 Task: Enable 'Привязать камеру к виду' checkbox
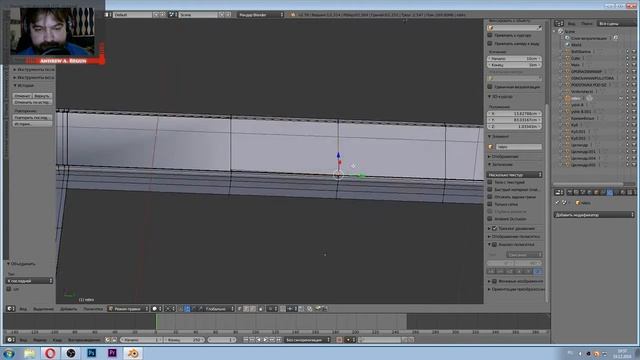coord(490,43)
